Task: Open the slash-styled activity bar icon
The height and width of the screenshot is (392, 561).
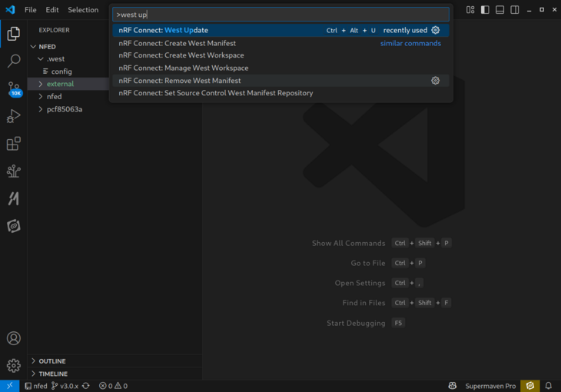Action: point(14,198)
